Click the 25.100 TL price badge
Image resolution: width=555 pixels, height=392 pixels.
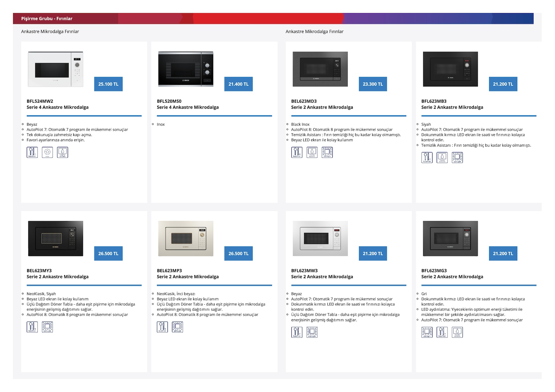coord(109,84)
